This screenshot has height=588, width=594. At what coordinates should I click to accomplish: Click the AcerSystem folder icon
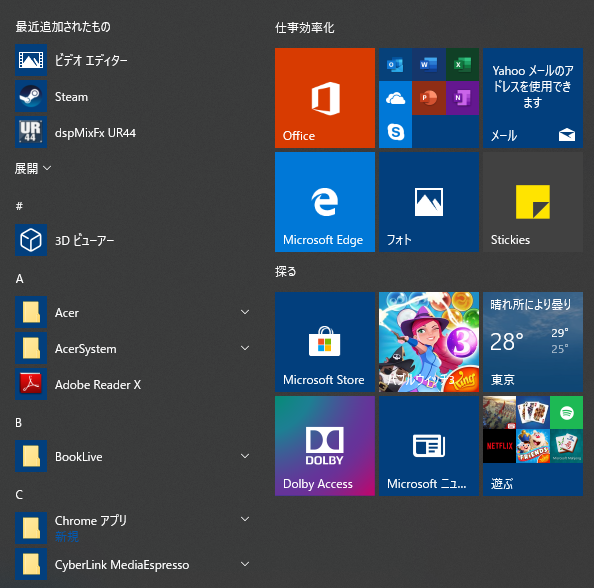pyautogui.click(x=31, y=348)
